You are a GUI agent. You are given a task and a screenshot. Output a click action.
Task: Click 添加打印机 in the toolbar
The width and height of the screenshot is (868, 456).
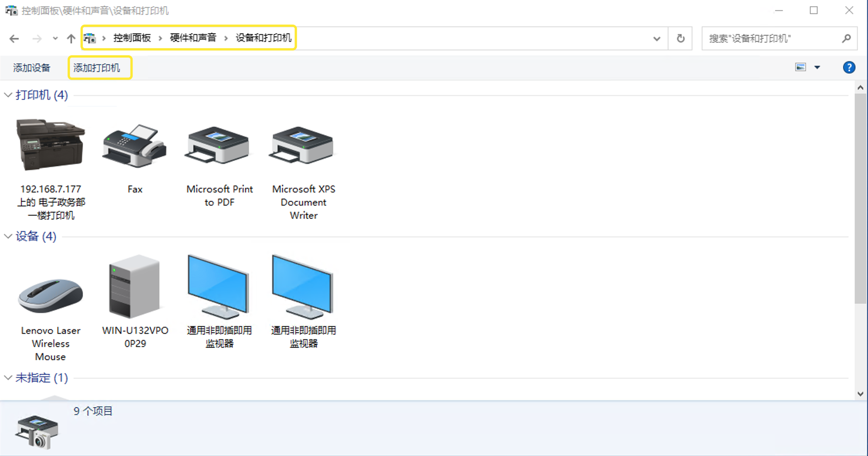point(97,68)
